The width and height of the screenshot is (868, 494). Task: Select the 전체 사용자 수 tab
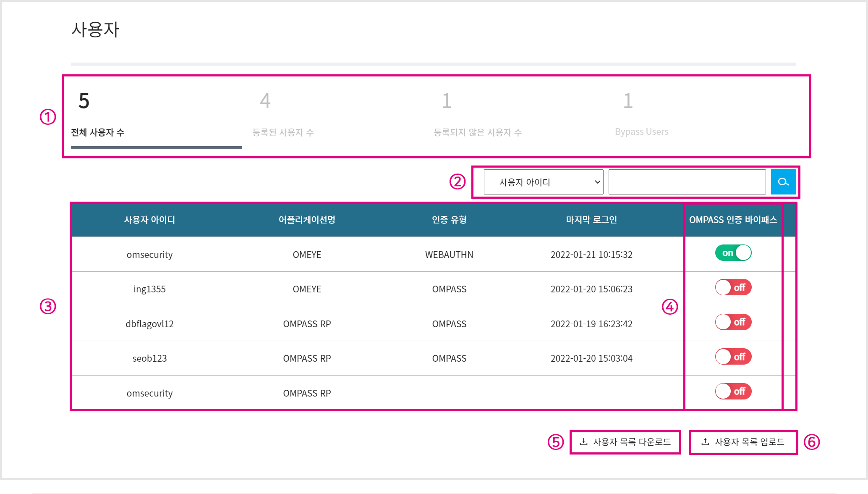(98, 132)
